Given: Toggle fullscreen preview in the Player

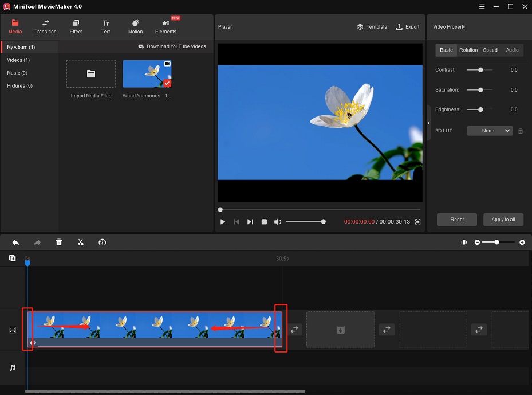Looking at the screenshot, I should (x=417, y=221).
